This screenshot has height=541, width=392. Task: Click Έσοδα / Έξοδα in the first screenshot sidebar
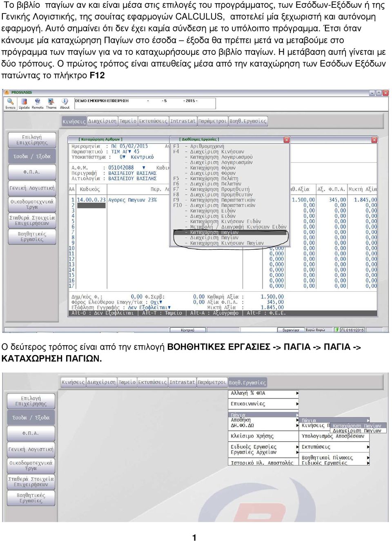[x=32, y=156]
